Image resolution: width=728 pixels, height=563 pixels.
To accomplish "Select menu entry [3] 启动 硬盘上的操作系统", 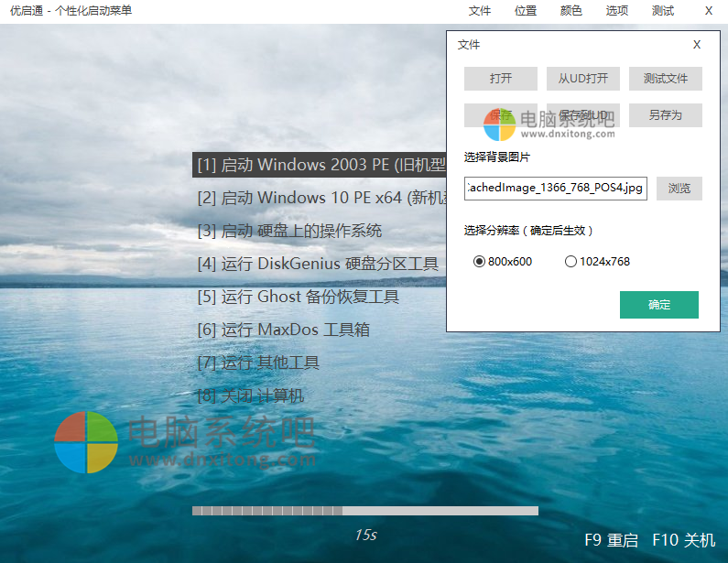I will pos(289,231).
